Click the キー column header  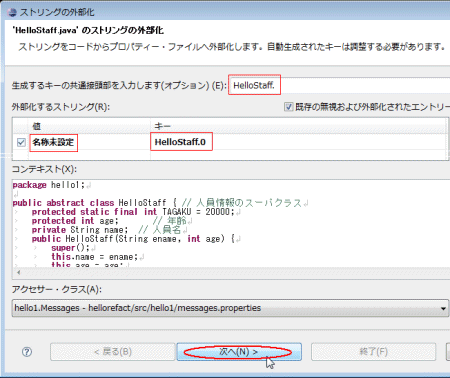[x=298, y=126]
